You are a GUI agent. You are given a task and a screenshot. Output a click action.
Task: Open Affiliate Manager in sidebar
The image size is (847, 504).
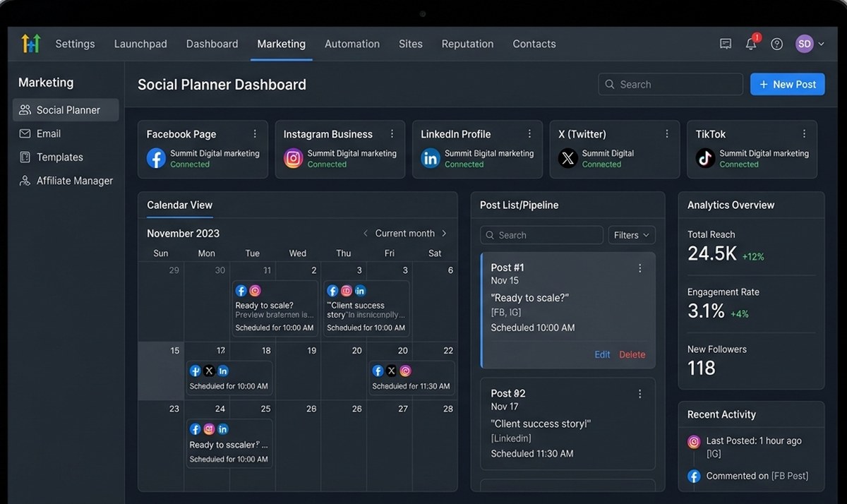(x=66, y=181)
